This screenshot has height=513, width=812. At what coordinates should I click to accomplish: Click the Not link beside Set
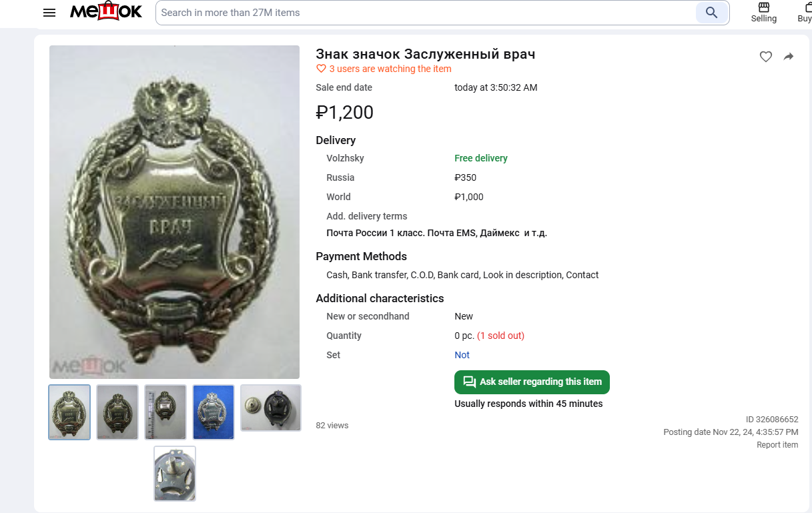[x=462, y=355]
